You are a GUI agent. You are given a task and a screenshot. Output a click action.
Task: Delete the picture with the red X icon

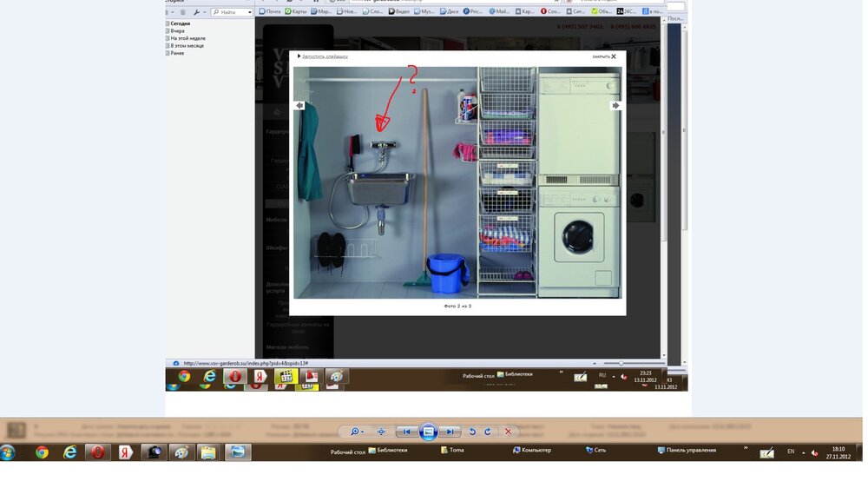click(x=509, y=432)
